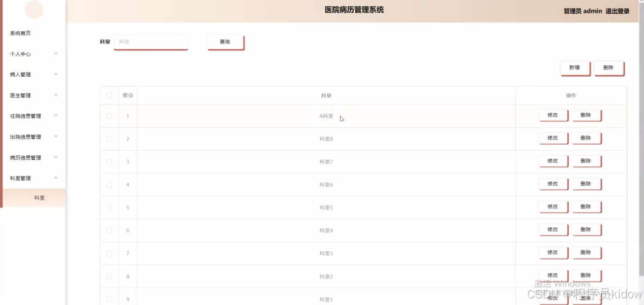Click 删除 for row 科室2
The image size is (644, 305).
(x=587, y=275)
